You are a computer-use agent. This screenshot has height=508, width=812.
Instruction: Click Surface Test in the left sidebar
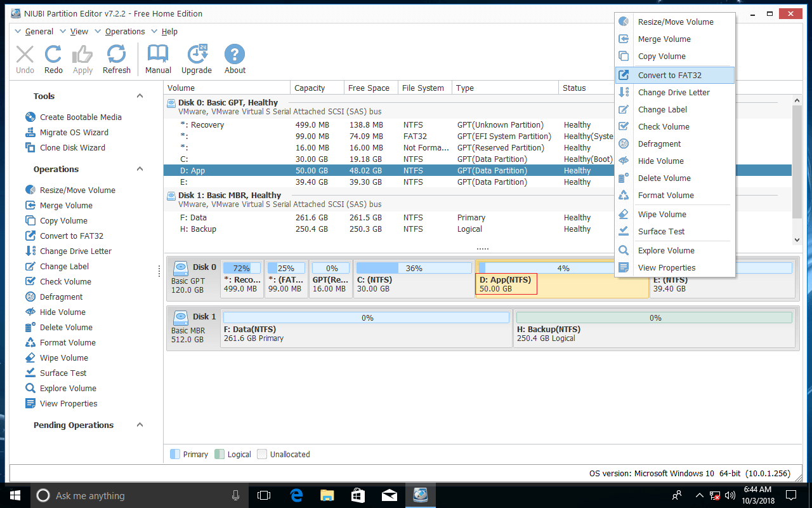pyautogui.click(x=63, y=373)
